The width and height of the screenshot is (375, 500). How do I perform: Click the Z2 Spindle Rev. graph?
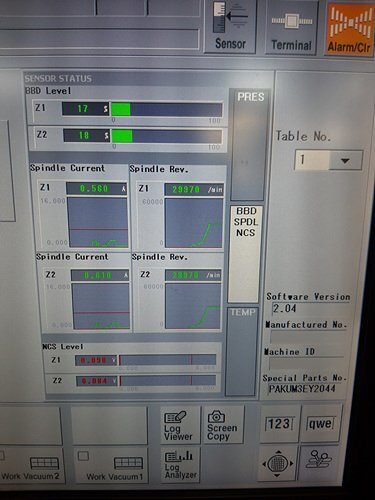pos(193,306)
